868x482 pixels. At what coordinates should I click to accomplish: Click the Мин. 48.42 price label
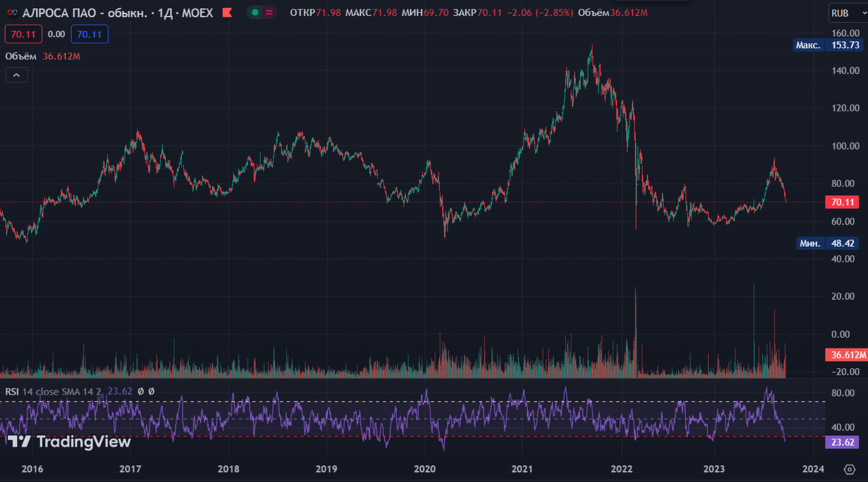pos(827,244)
